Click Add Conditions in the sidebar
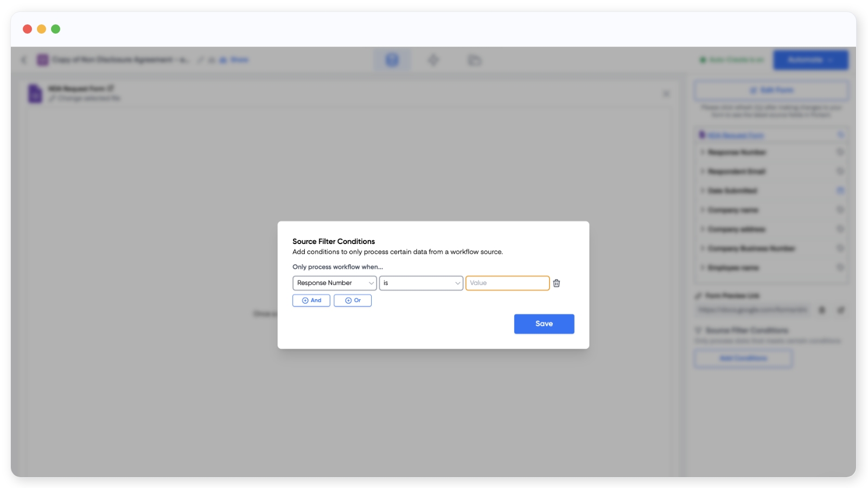This screenshot has height=488, width=868. point(743,358)
